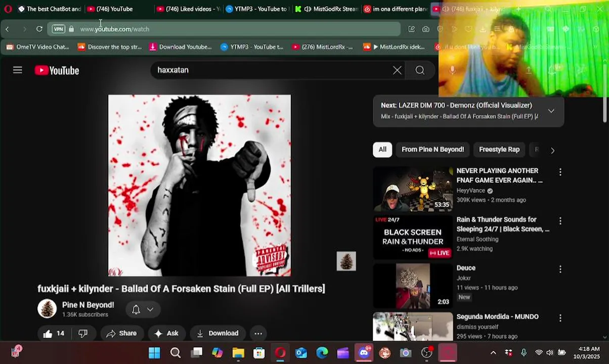Click the edit page icon in address bar
This screenshot has width=609, height=364.
[411, 29]
